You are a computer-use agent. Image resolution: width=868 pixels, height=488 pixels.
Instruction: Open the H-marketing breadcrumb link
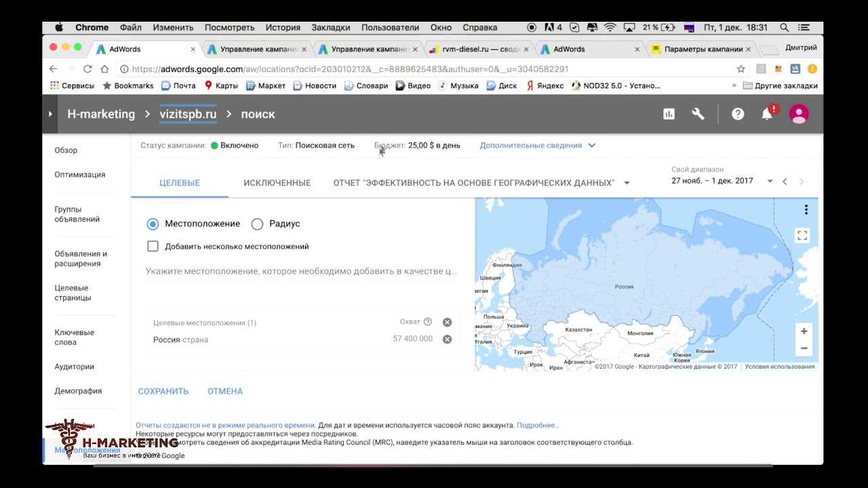(101, 114)
